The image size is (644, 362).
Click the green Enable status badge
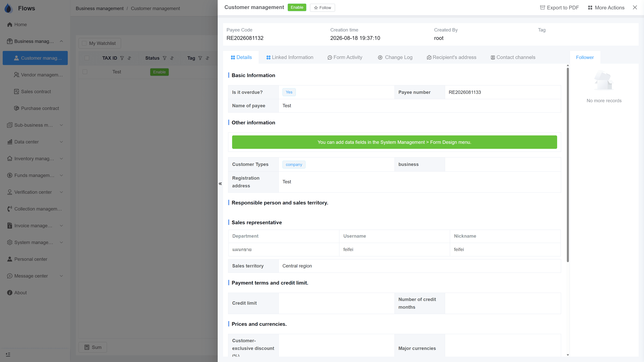[297, 7]
